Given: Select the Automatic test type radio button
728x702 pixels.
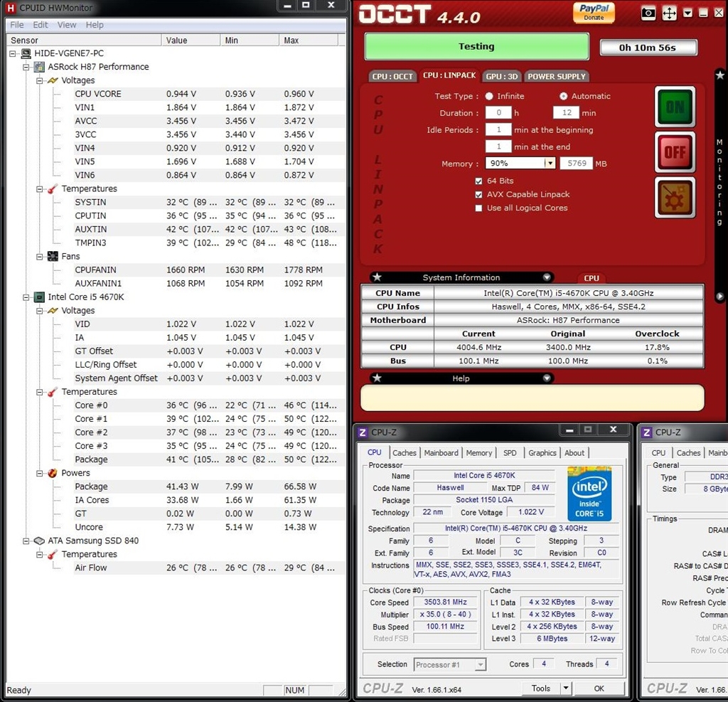Looking at the screenshot, I should 563,96.
